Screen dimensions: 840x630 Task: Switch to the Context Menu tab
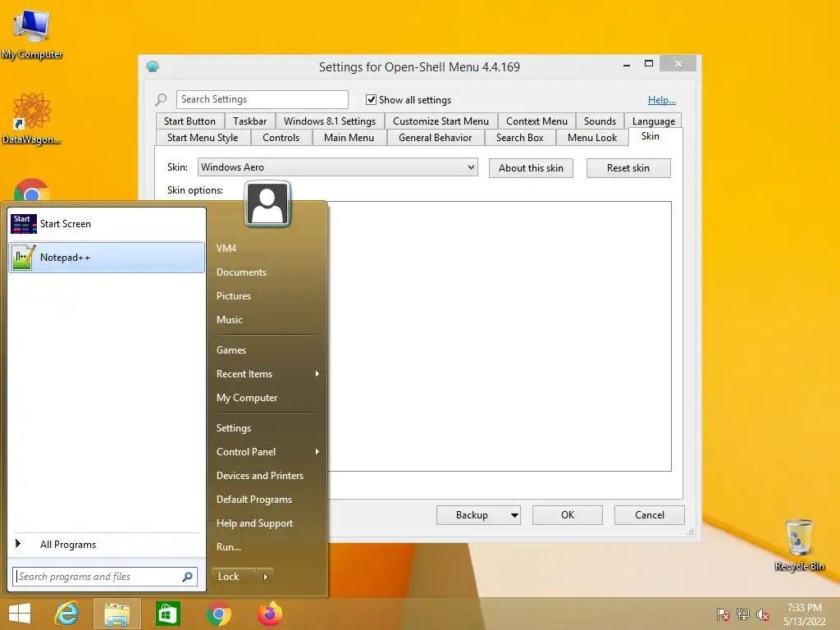[536, 121]
